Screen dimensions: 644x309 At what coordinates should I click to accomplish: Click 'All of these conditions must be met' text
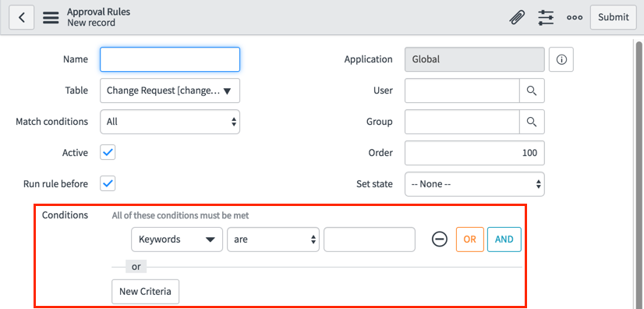180,215
